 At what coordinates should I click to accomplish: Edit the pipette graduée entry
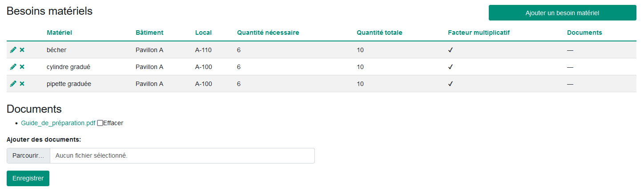tap(13, 84)
